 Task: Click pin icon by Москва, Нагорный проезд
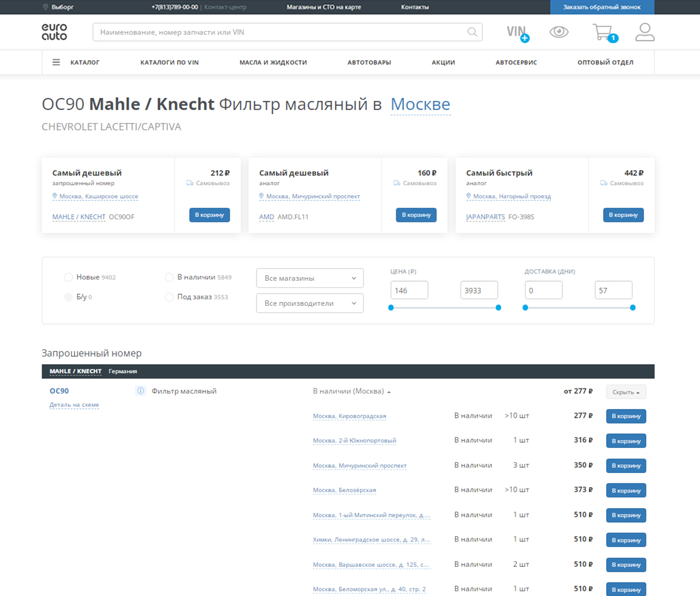(469, 196)
